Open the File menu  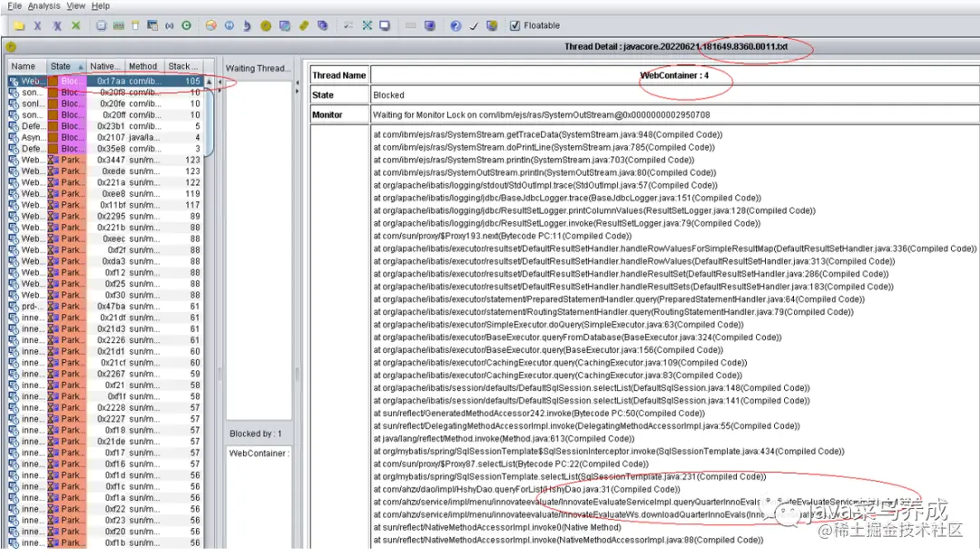(x=15, y=5)
